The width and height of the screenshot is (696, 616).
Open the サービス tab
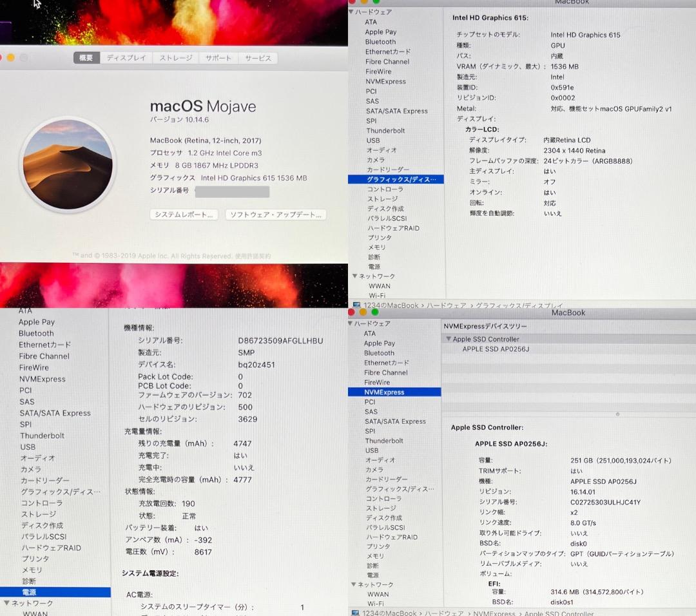[258, 58]
